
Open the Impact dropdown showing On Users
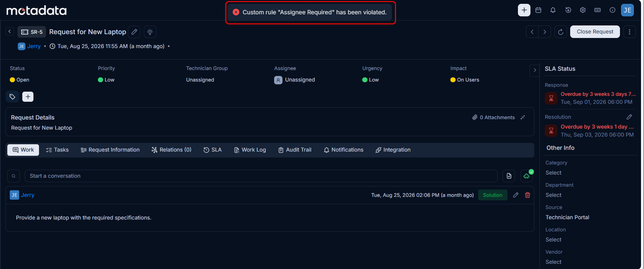pyautogui.click(x=465, y=80)
